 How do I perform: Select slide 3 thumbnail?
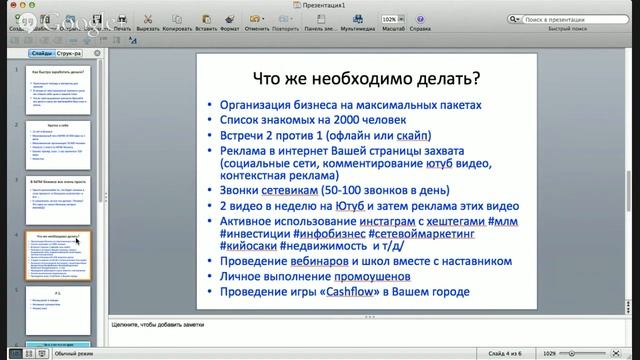(58, 200)
